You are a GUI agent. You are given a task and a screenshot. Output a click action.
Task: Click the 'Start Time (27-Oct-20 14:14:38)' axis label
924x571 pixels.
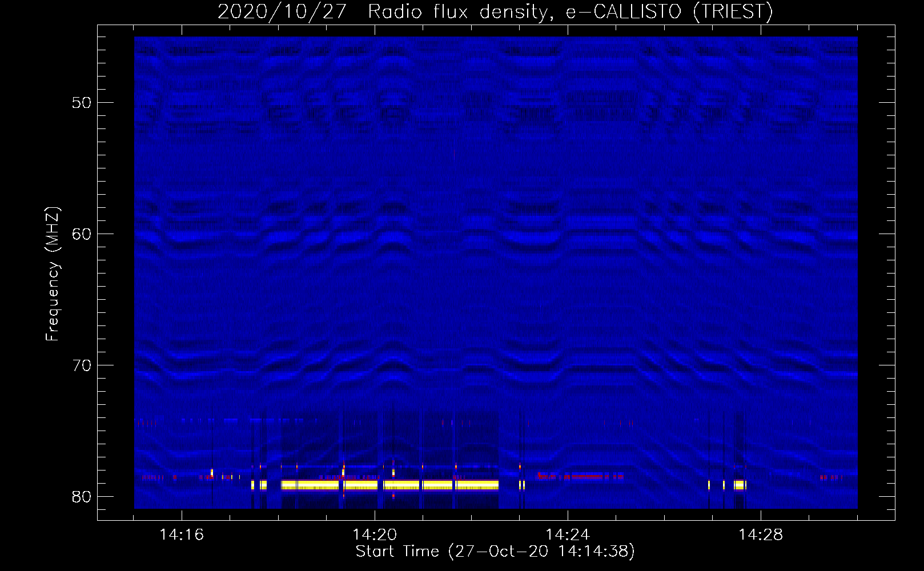pos(495,552)
